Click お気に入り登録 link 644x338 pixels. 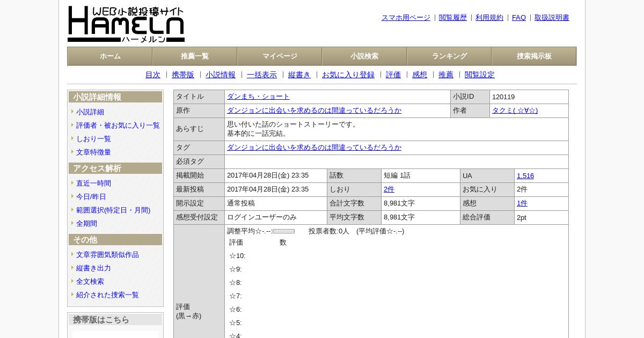tap(348, 75)
